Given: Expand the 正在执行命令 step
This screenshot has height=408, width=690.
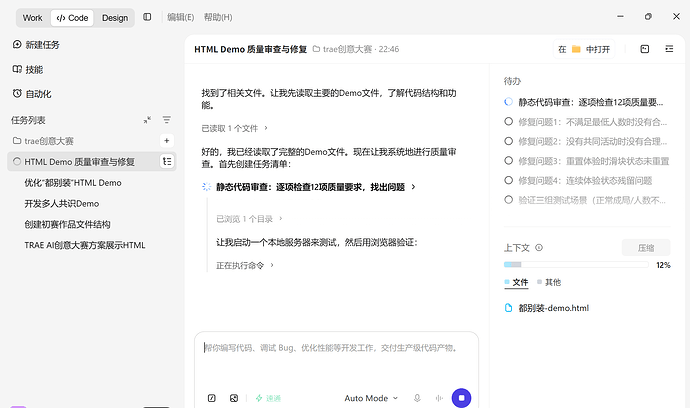Looking at the screenshot, I should [245, 265].
